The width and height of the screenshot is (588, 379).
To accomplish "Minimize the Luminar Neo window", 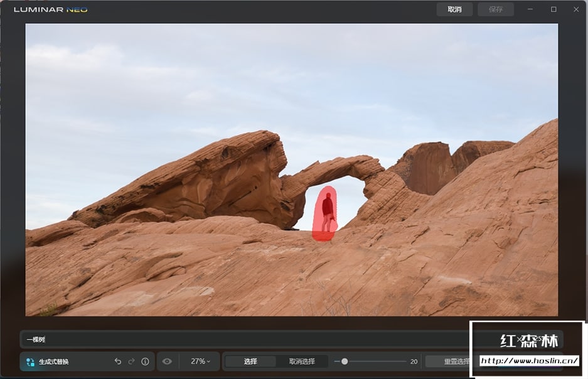I will pos(531,9).
